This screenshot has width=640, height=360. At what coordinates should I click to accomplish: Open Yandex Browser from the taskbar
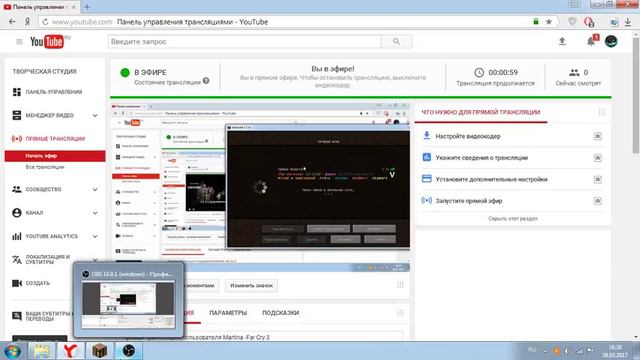tap(70, 351)
